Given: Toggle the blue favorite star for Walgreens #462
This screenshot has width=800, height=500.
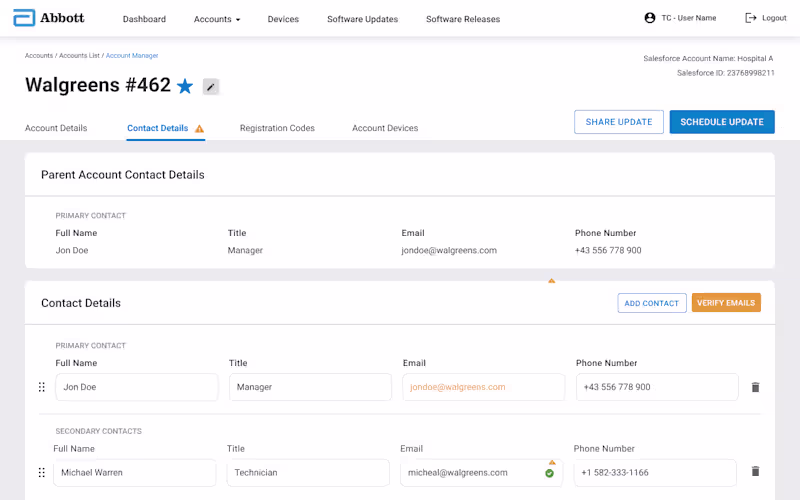Looking at the screenshot, I should pyautogui.click(x=185, y=87).
